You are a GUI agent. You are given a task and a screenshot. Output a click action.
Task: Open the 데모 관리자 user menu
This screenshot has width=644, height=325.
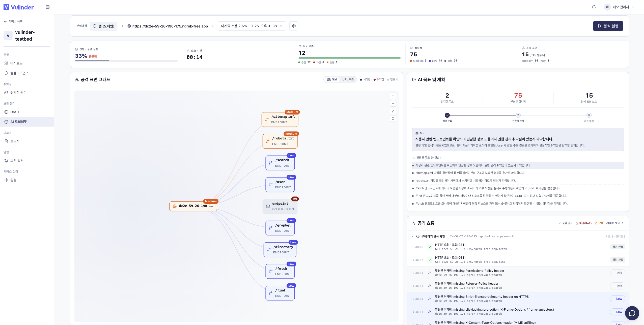[619, 7]
